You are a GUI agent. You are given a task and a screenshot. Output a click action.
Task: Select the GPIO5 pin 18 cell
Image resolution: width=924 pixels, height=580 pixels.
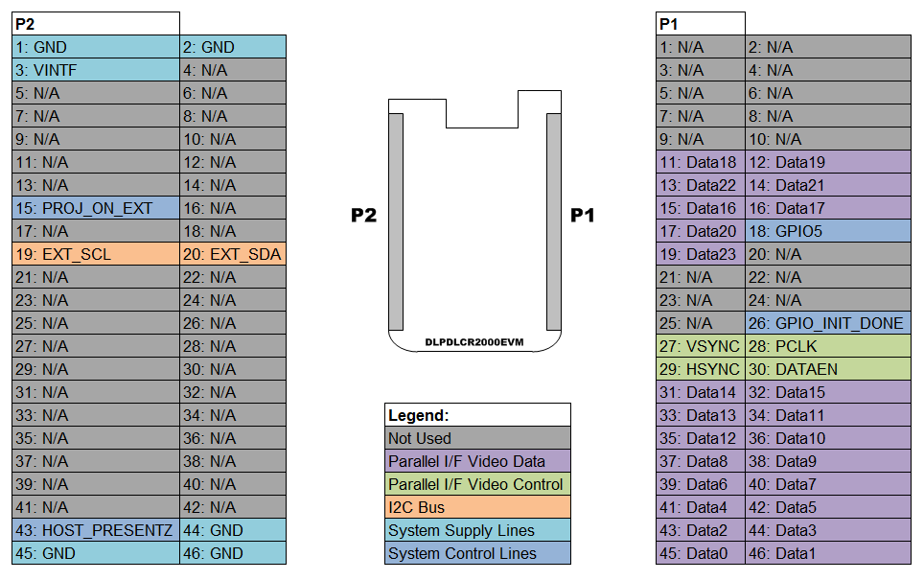(x=827, y=231)
